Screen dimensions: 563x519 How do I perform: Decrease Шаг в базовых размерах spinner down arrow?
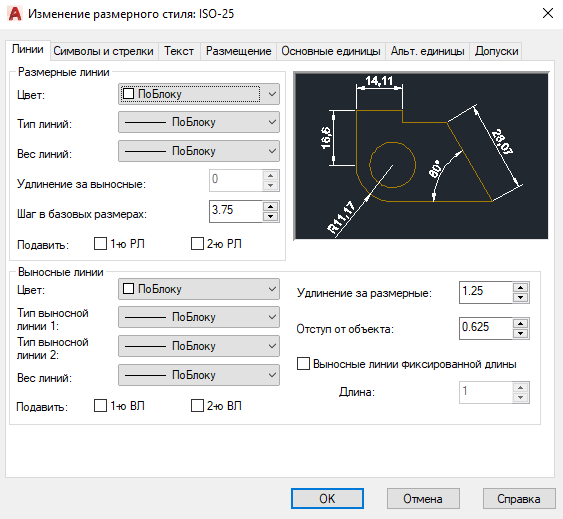click(x=270, y=216)
